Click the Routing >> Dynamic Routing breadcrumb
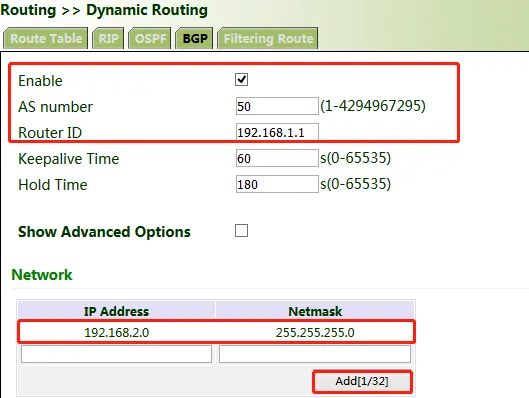Viewport: 529px width, 398px height. [104, 10]
